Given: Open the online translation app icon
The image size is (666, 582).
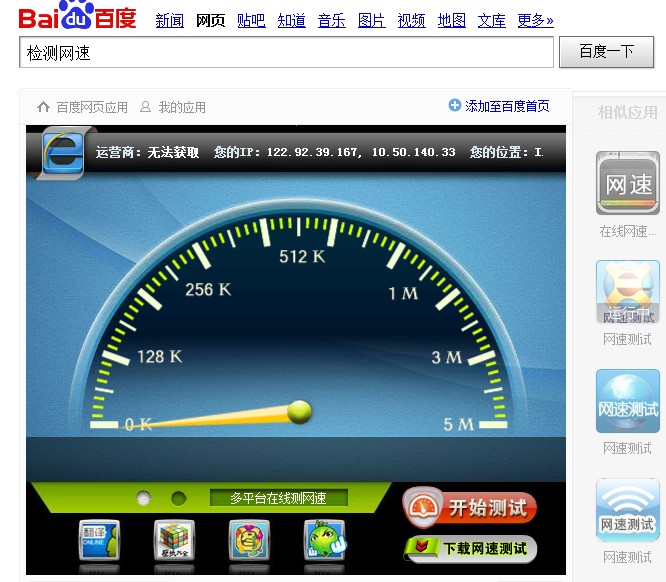Looking at the screenshot, I should 99,540.
